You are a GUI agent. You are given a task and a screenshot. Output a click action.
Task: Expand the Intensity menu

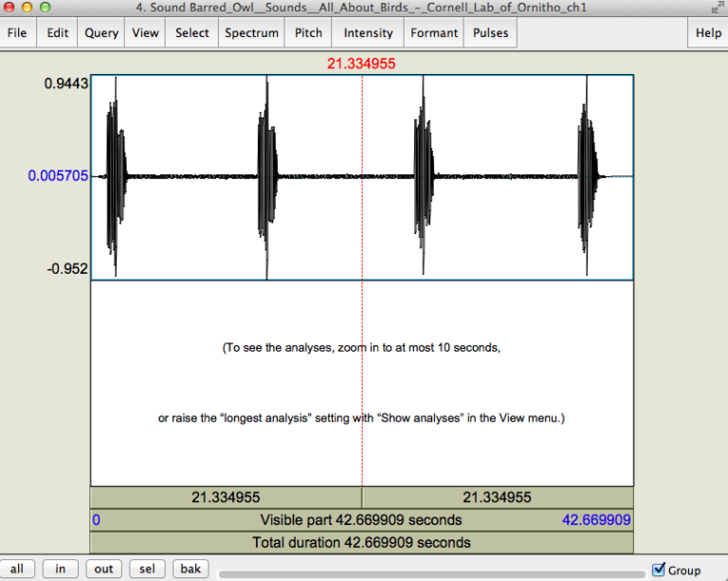pos(368,32)
